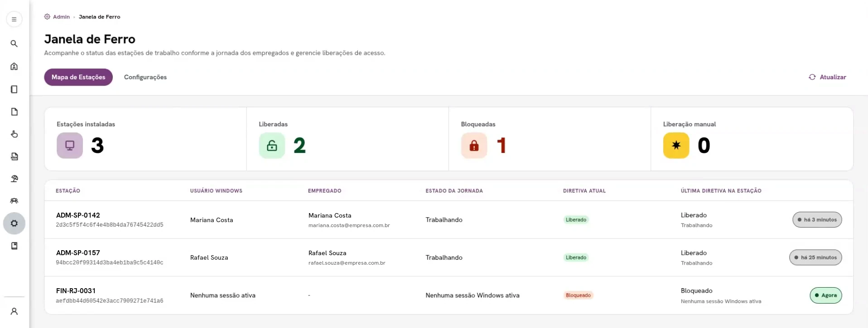
Task: Select station ADM-SP-0157
Action: [x=78, y=253]
